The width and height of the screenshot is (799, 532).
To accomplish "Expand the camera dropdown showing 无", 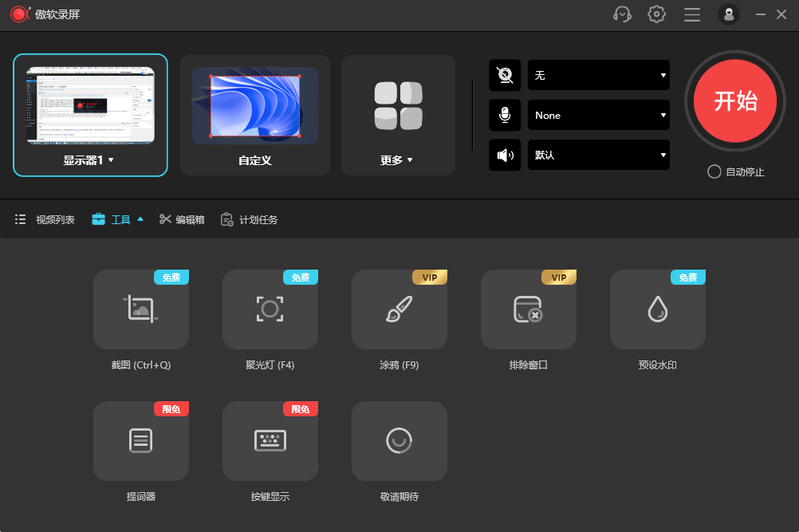I will point(598,76).
